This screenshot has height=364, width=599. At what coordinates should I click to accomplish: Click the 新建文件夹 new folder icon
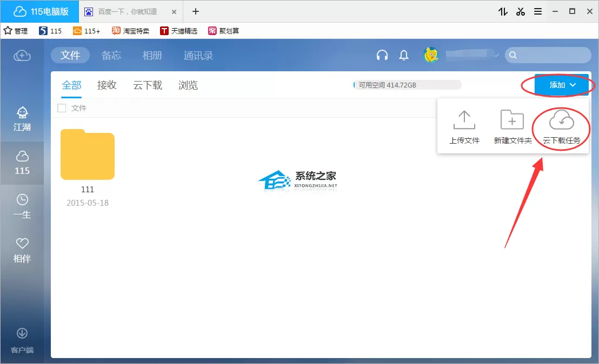click(512, 120)
